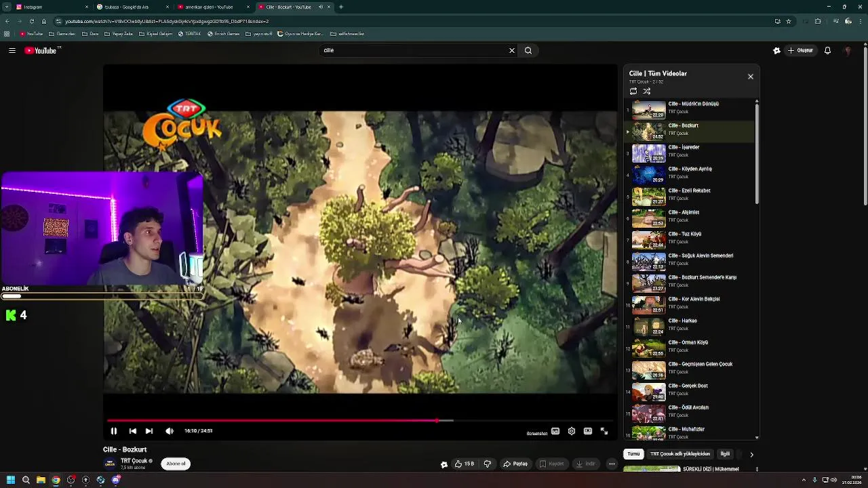Skip to the next video in playlist
868x488 pixels.
tap(149, 431)
